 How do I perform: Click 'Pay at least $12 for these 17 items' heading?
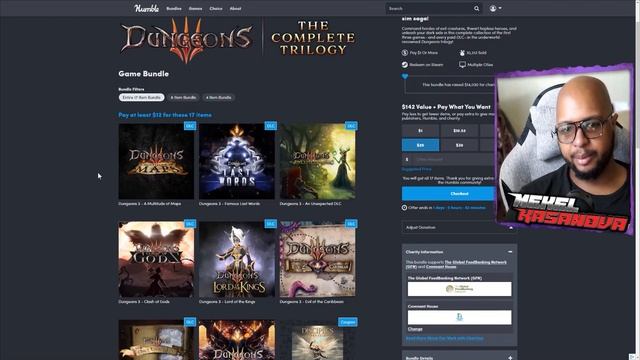pyautogui.click(x=165, y=115)
